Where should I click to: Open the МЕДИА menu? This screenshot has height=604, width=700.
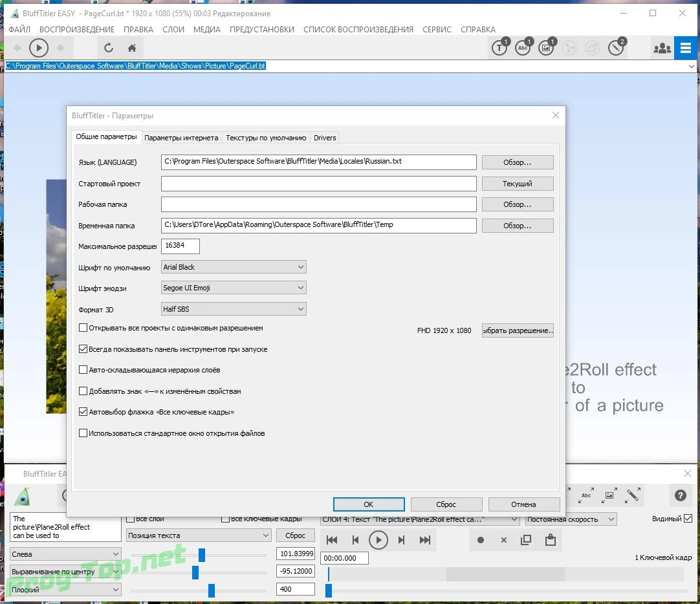206,30
